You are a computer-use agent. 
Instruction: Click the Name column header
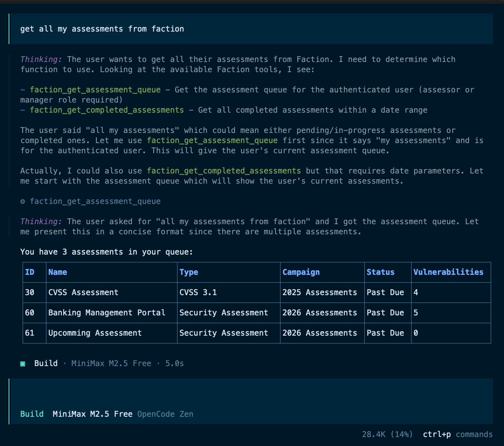pos(58,272)
